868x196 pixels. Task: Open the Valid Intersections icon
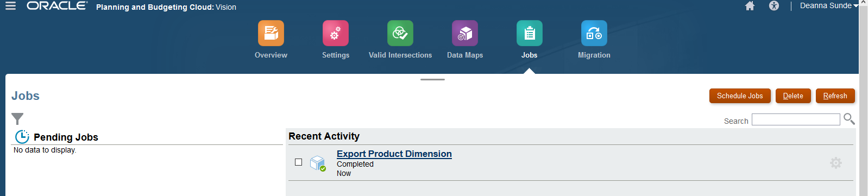coord(400,33)
